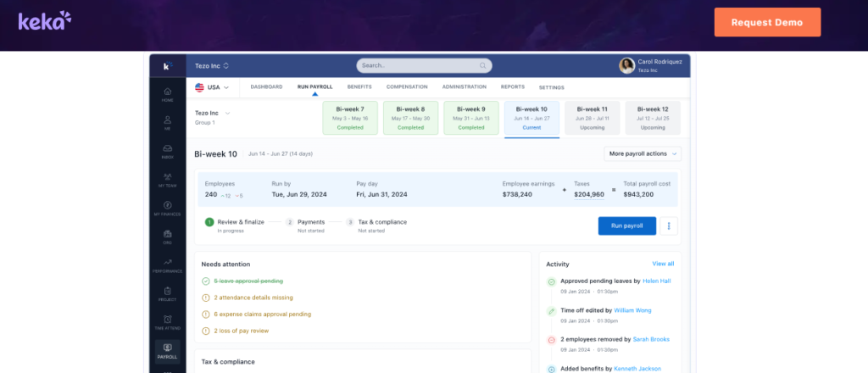Open 2 loss of pay review item

point(242,331)
